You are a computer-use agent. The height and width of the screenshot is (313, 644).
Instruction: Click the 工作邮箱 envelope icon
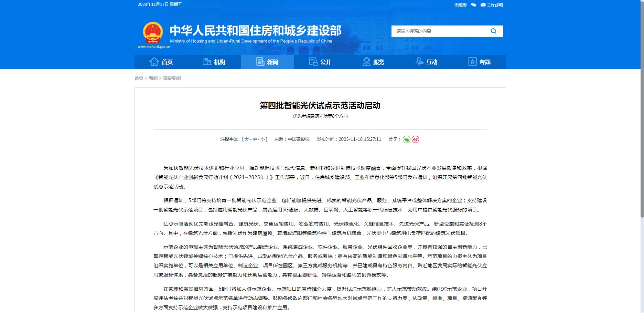click(x=483, y=5)
